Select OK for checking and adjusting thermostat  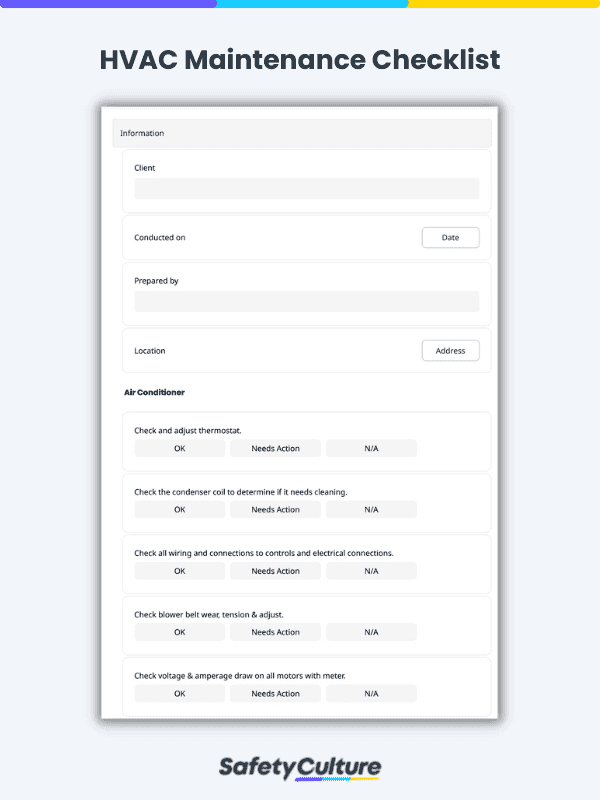click(179, 448)
